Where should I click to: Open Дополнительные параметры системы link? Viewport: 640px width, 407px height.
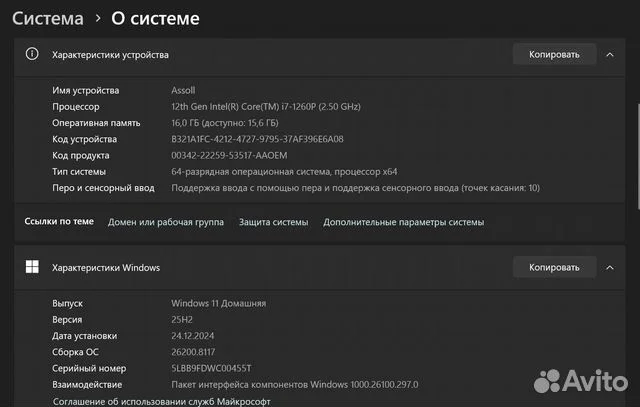click(x=404, y=222)
